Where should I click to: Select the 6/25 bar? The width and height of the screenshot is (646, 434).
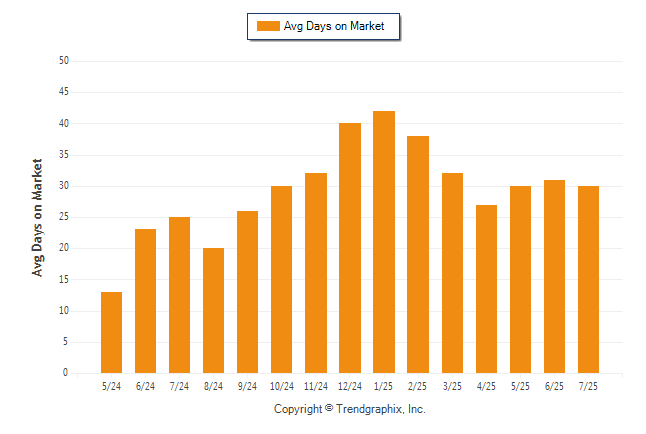coord(554,277)
